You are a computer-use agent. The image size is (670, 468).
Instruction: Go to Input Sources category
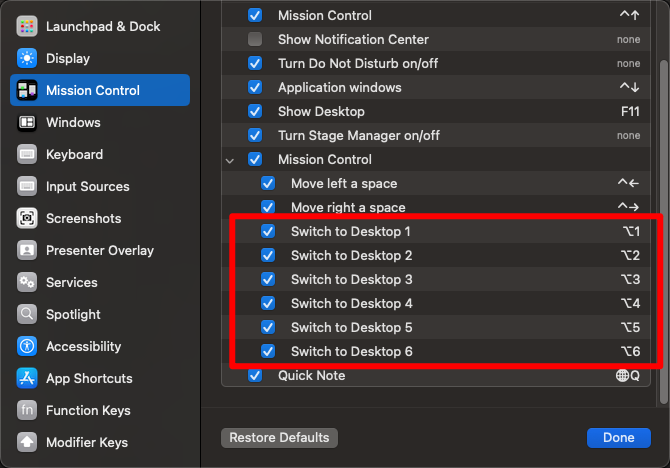pyautogui.click(x=100, y=186)
